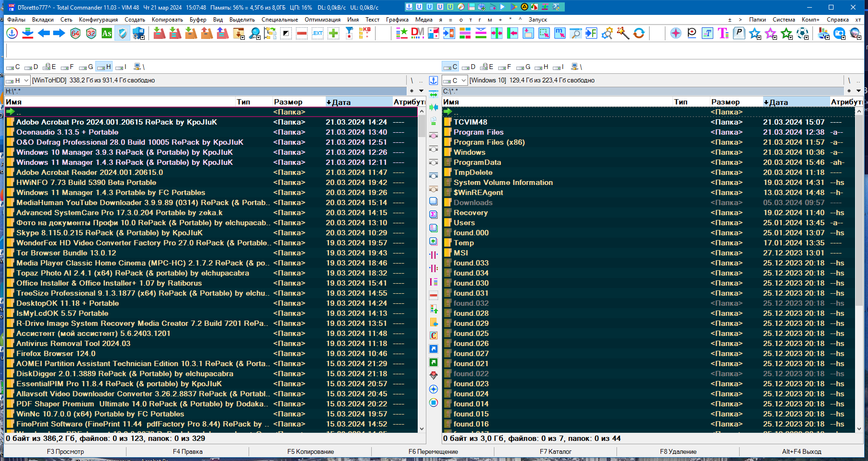Click the F8 Удаление button

[x=678, y=451]
